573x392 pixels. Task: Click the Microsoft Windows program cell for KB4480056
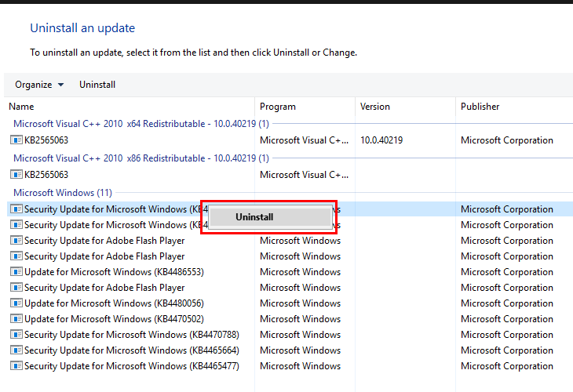tap(300, 303)
